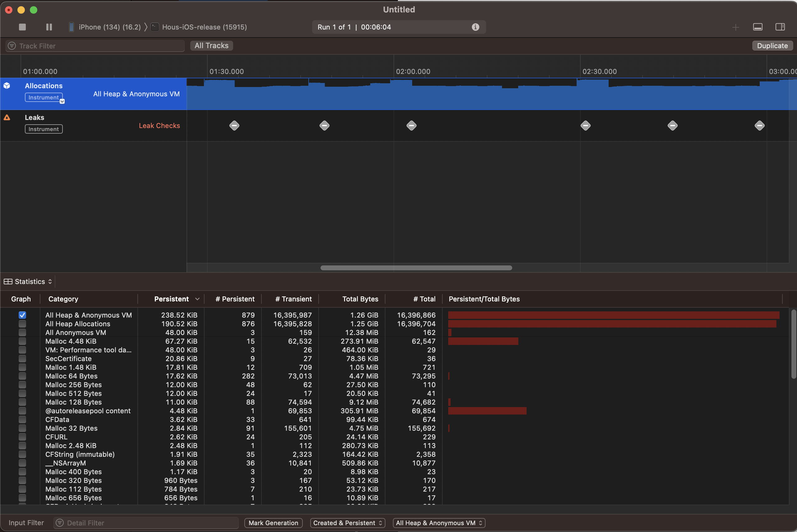Click the Mark Generation button
Viewport: 797px width, 532px height.
click(x=273, y=523)
